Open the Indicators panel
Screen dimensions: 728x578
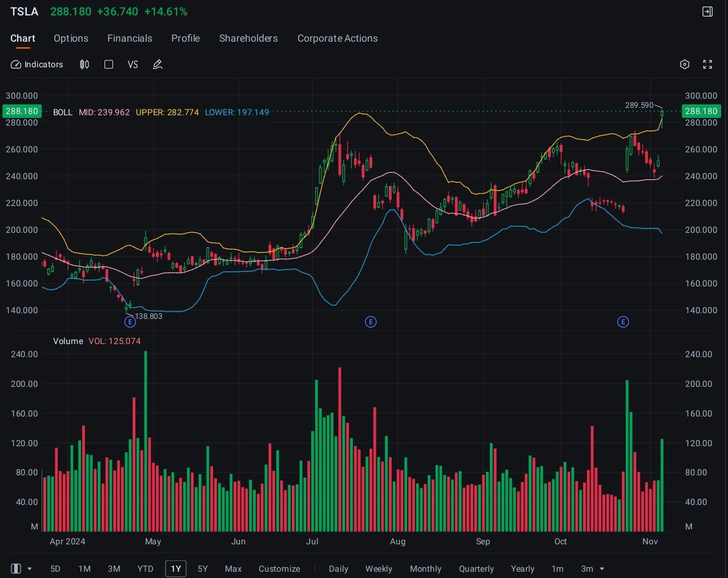pos(37,64)
